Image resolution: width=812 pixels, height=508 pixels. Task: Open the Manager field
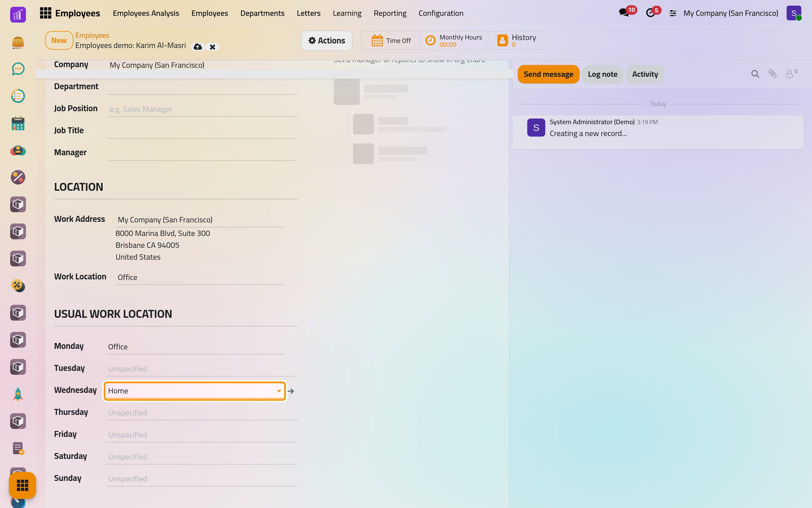pyautogui.click(x=202, y=153)
